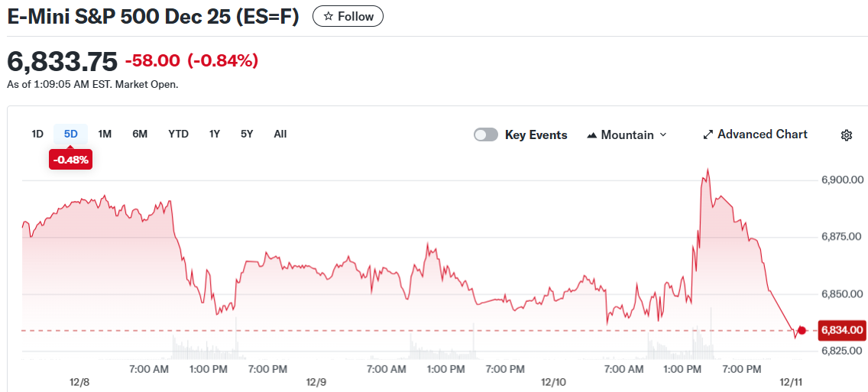868x392 pixels.
Task: Click the star icon in Follow button
Action: pos(329,16)
